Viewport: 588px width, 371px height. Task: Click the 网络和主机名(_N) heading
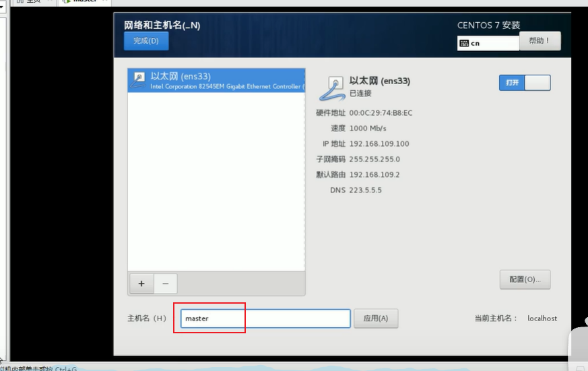tap(162, 25)
